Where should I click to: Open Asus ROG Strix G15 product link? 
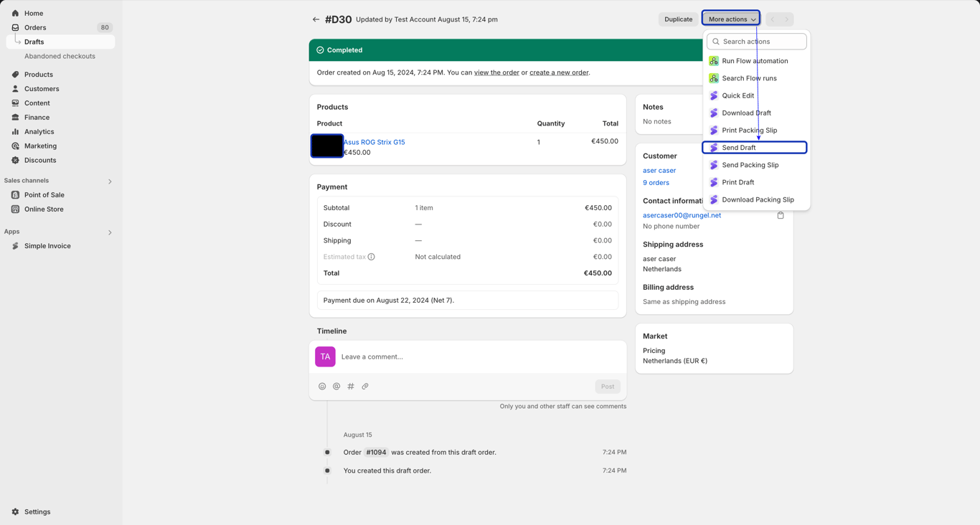click(374, 142)
